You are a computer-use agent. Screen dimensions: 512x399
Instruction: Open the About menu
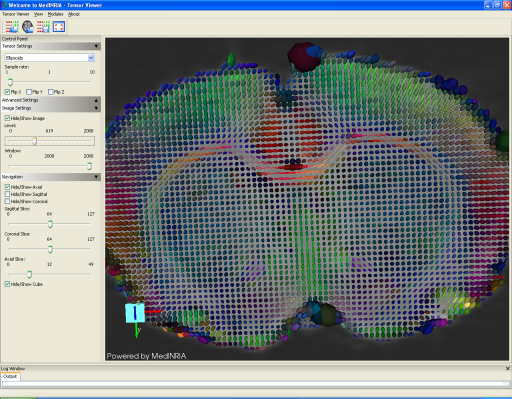tap(74, 14)
